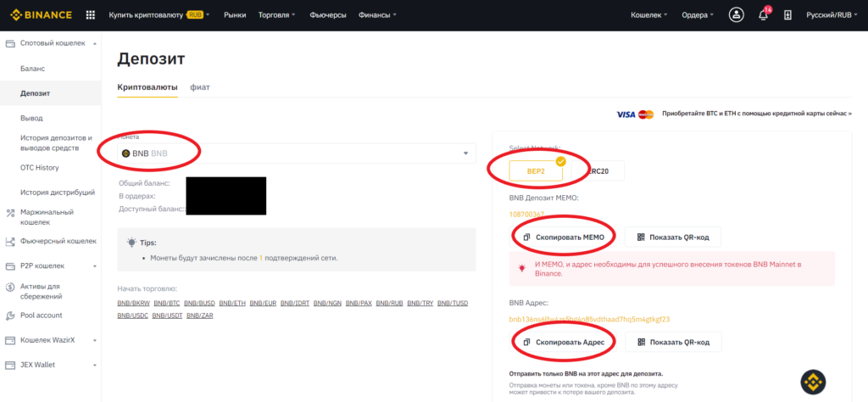Click the Futures wallet icon
This screenshot has height=402, width=868.
tap(10, 242)
